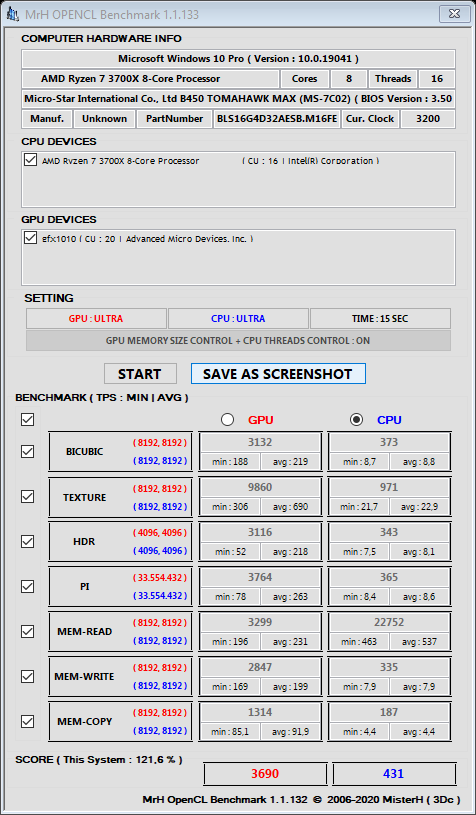This screenshot has width=476, height=815.
Task: Click MEM-READ CPU avg : 537 value
Action: 419,641
